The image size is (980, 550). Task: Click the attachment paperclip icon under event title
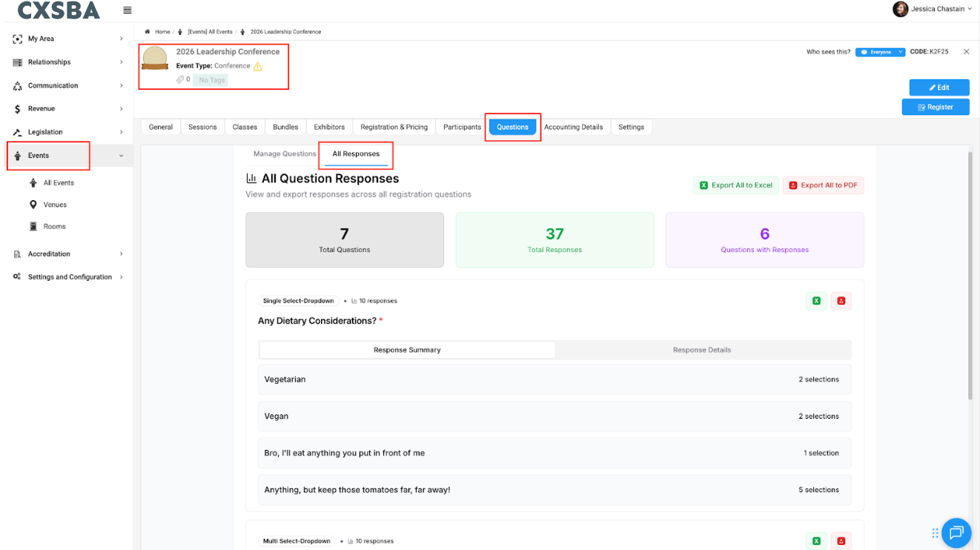click(180, 79)
